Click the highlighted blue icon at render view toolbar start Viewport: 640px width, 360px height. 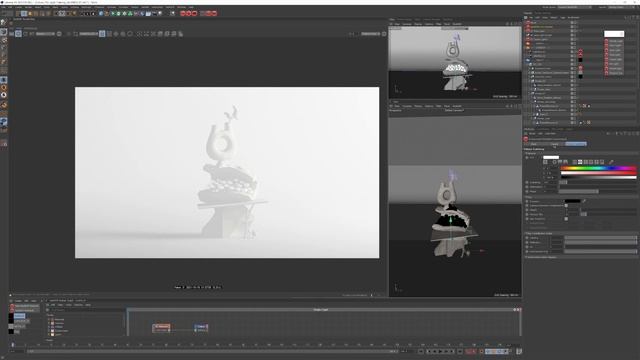(x=18, y=34)
